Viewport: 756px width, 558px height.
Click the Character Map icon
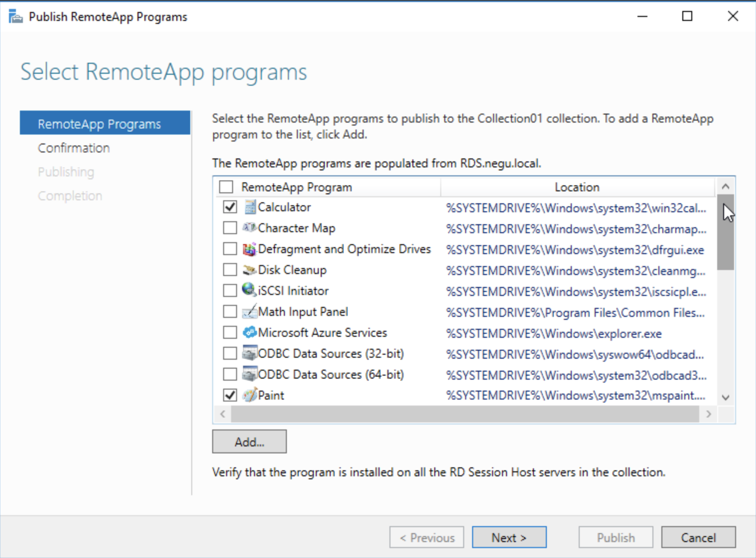pyautogui.click(x=250, y=228)
